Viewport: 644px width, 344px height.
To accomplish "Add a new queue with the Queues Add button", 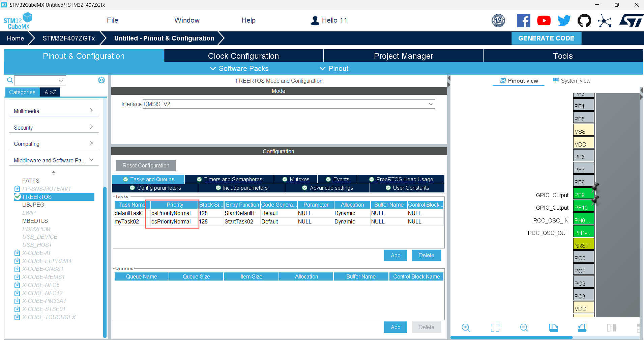I will point(396,327).
